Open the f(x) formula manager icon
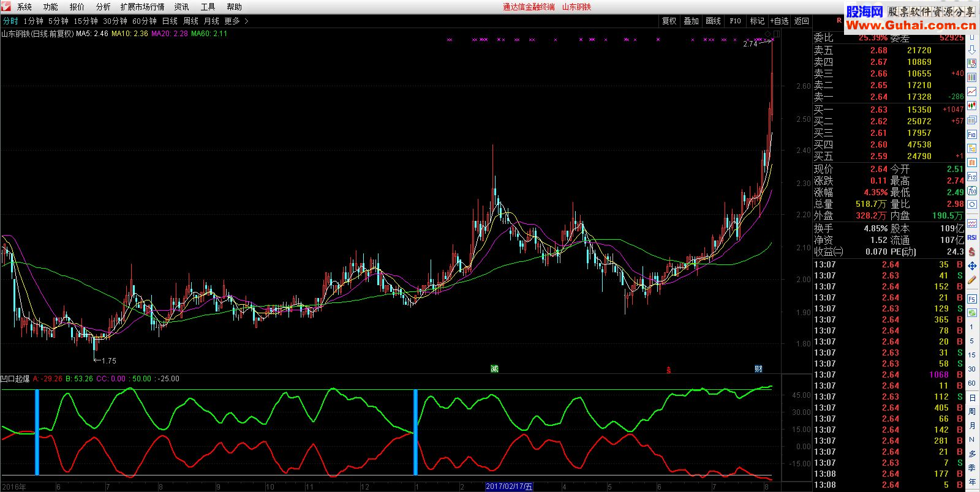This screenshot has height=492, width=980. [x=972, y=190]
